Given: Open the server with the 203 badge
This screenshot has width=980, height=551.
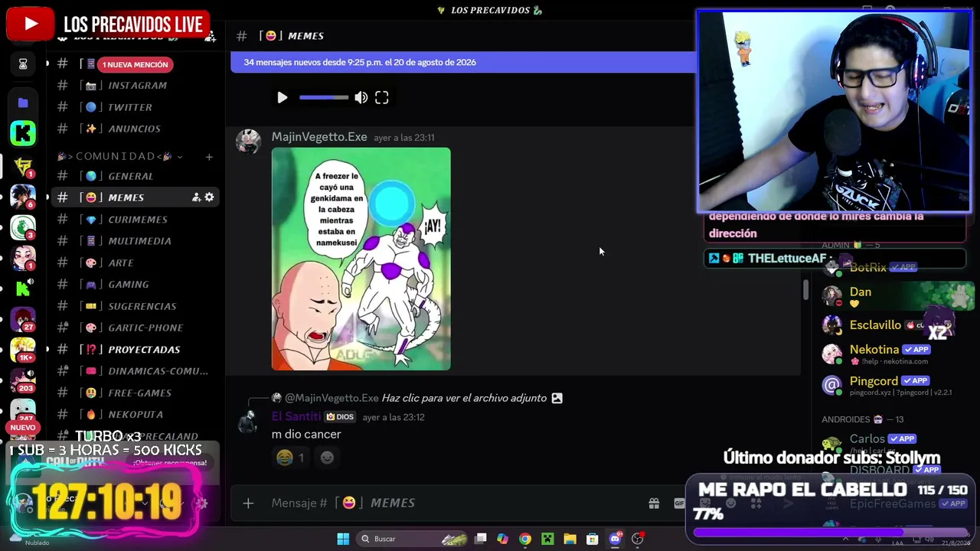Looking at the screenshot, I should (x=23, y=380).
